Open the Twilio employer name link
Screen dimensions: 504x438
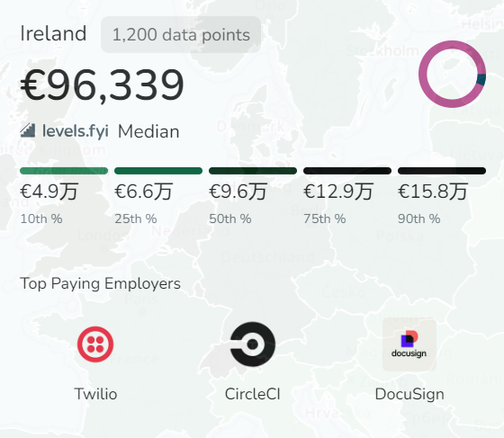point(95,394)
